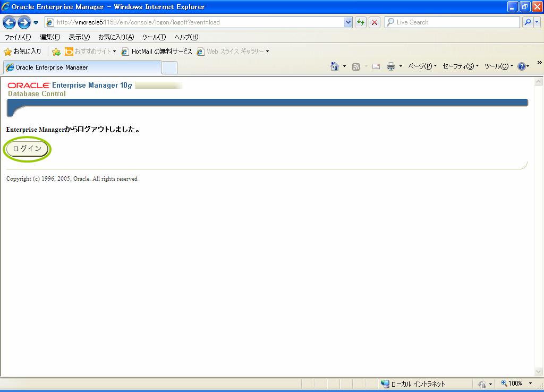Click the Copyright 1996, 2005 Oracle text
The height and width of the screenshot is (392, 544).
click(72, 178)
